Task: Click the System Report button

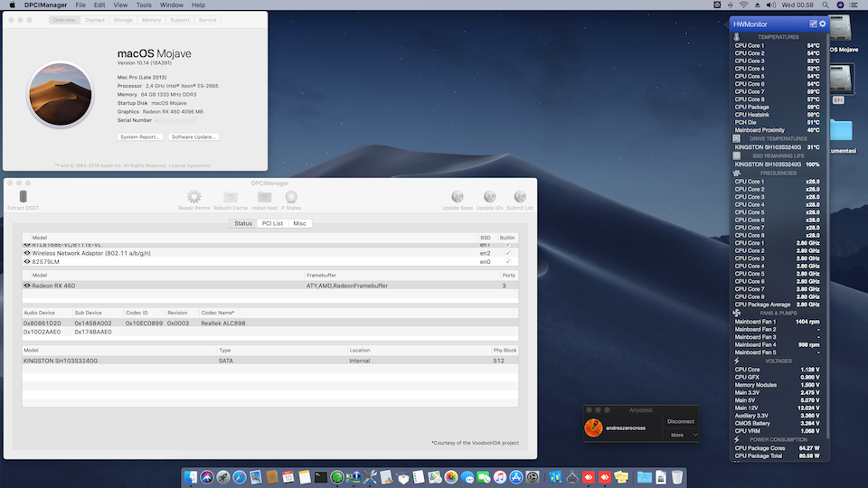Action: pyautogui.click(x=140, y=136)
